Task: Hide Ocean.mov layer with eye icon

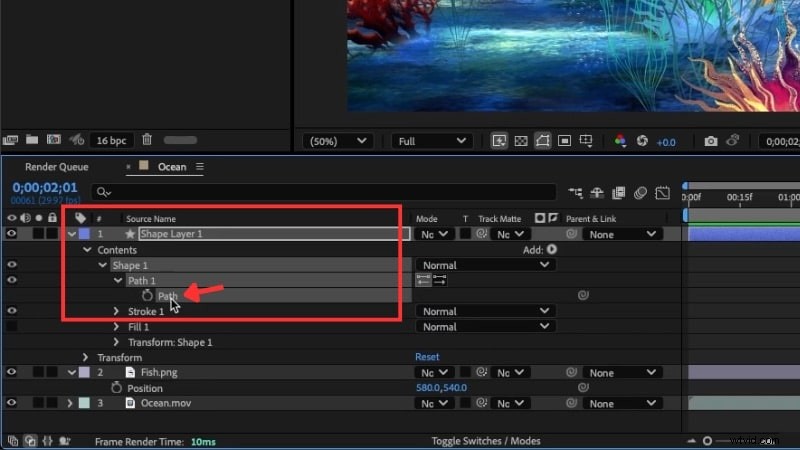Action: (11, 403)
